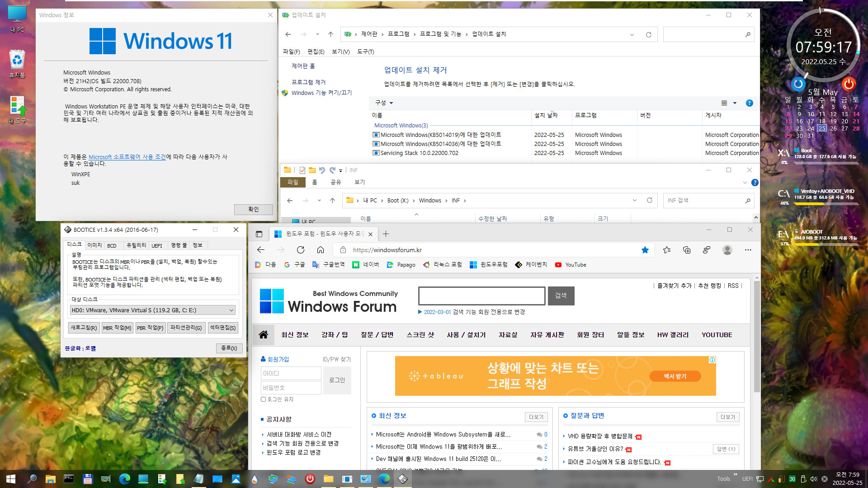Expand the INF address bar history dropdown
This screenshot has height=488, width=868.
tap(634, 201)
